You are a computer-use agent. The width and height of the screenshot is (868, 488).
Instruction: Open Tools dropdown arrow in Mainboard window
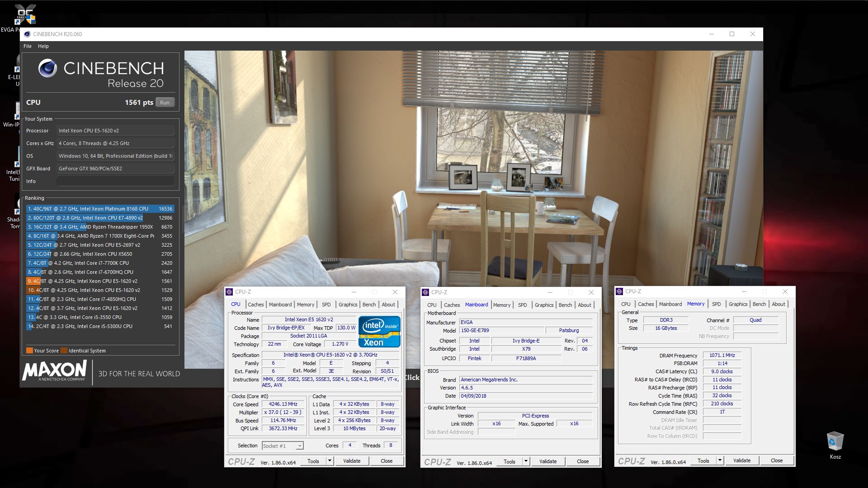coord(526,461)
